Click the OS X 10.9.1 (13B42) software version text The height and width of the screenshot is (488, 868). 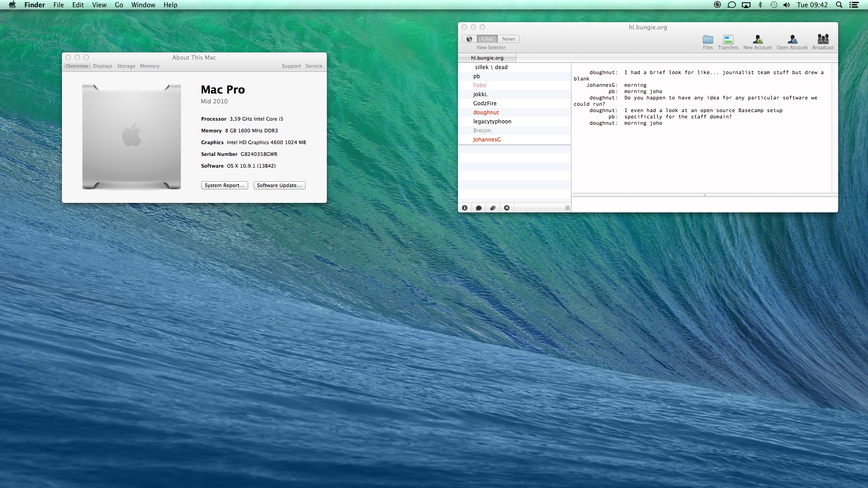(251, 166)
